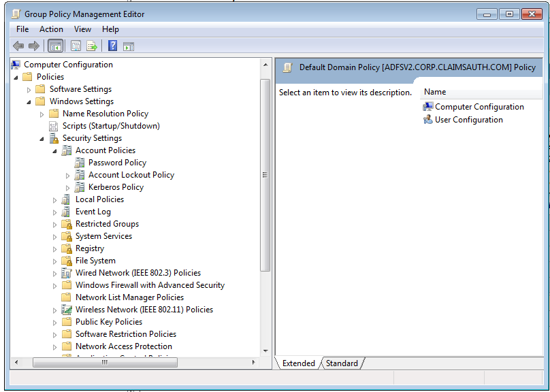This screenshot has height=392, width=550.
Task: Click the Export List toolbar icon
Action: (93, 46)
